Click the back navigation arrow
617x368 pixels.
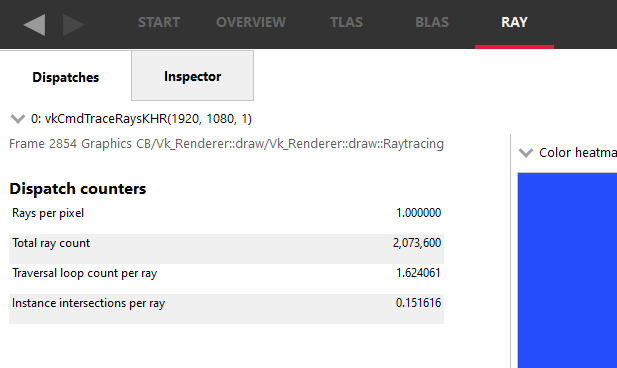35,24
